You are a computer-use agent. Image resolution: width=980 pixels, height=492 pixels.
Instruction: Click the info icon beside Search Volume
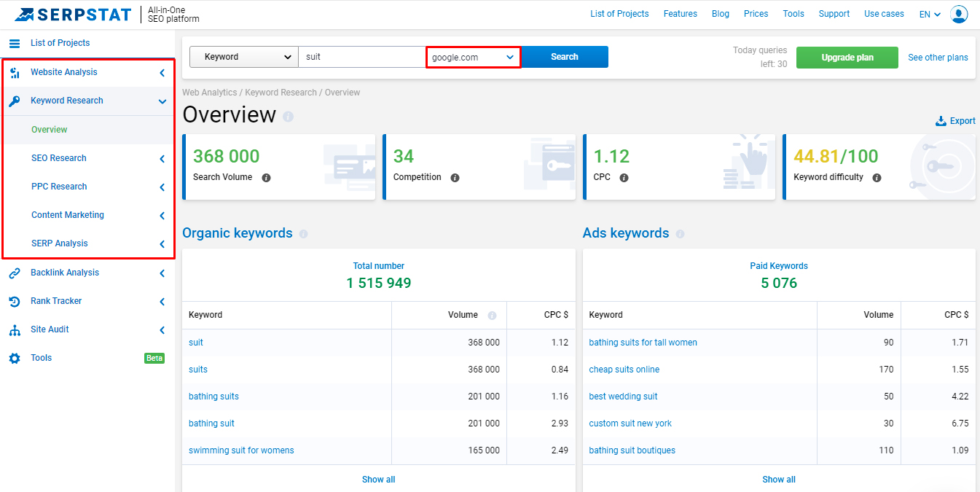tap(266, 177)
